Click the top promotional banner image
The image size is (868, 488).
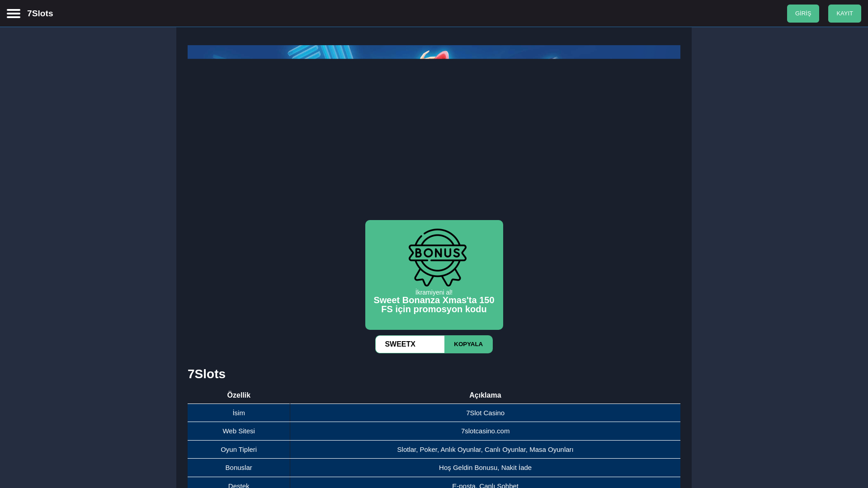[434, 52]
